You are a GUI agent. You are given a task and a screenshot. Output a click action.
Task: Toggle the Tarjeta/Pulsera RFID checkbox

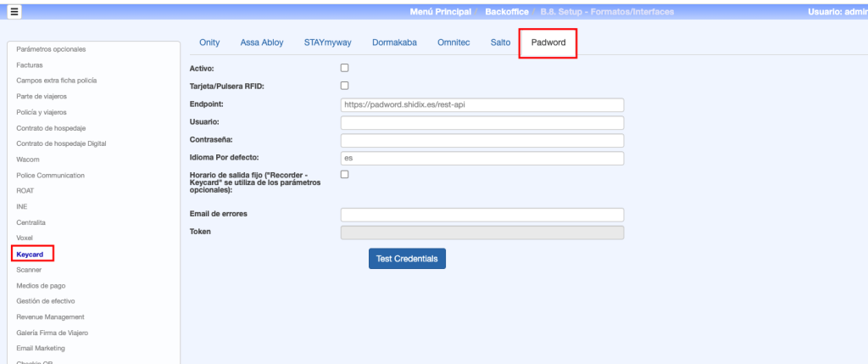tap(344, 86)
